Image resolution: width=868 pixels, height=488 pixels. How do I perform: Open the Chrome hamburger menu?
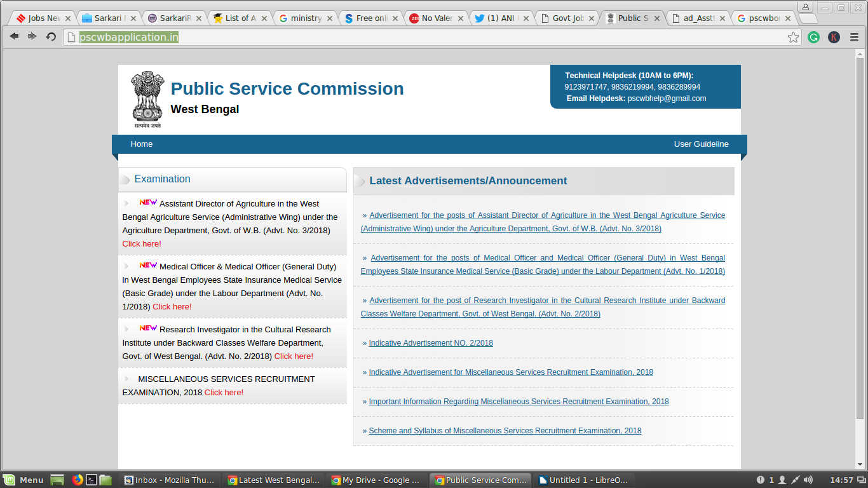[854, 37]
